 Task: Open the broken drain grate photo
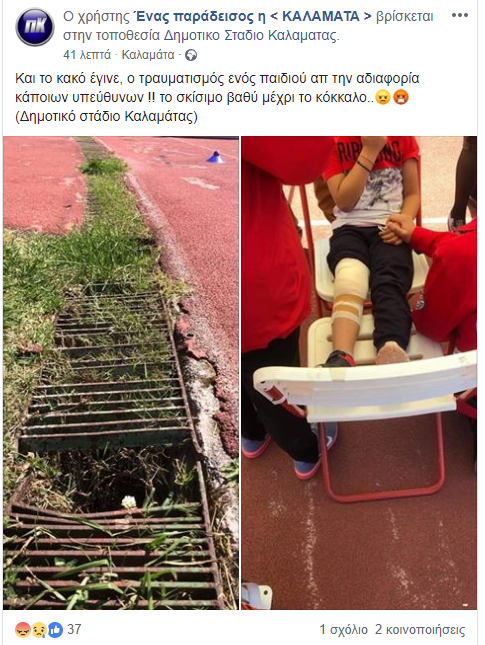pyautogui.click(x=121, y=373)
